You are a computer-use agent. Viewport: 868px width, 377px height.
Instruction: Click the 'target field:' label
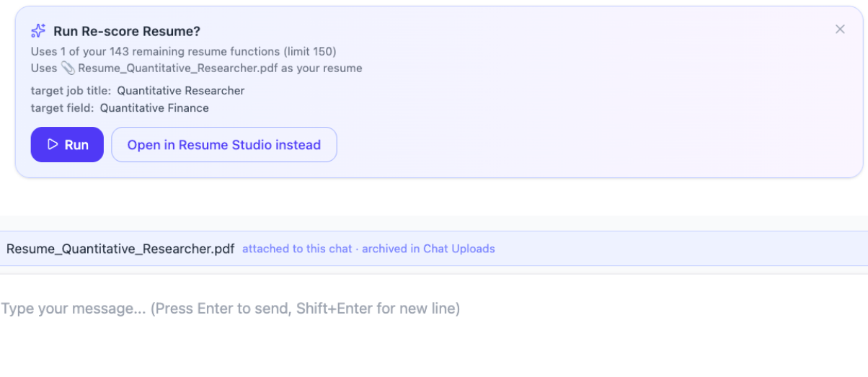pos(63,108)
